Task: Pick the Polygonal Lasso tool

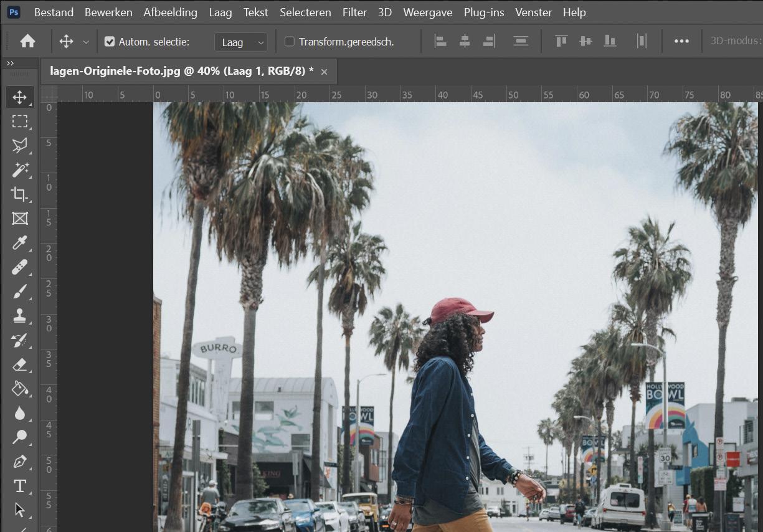Action: pos(20,146)
